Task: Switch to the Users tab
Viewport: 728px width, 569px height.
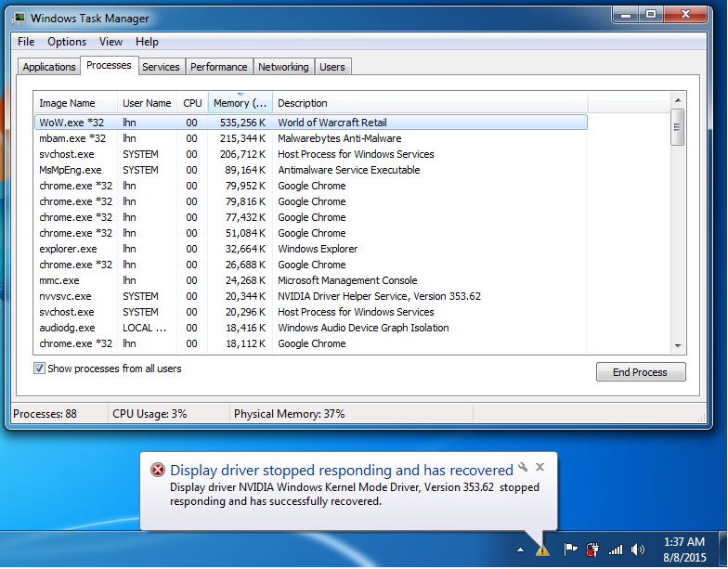Action: pyautogui.click(x=332, y=67)
